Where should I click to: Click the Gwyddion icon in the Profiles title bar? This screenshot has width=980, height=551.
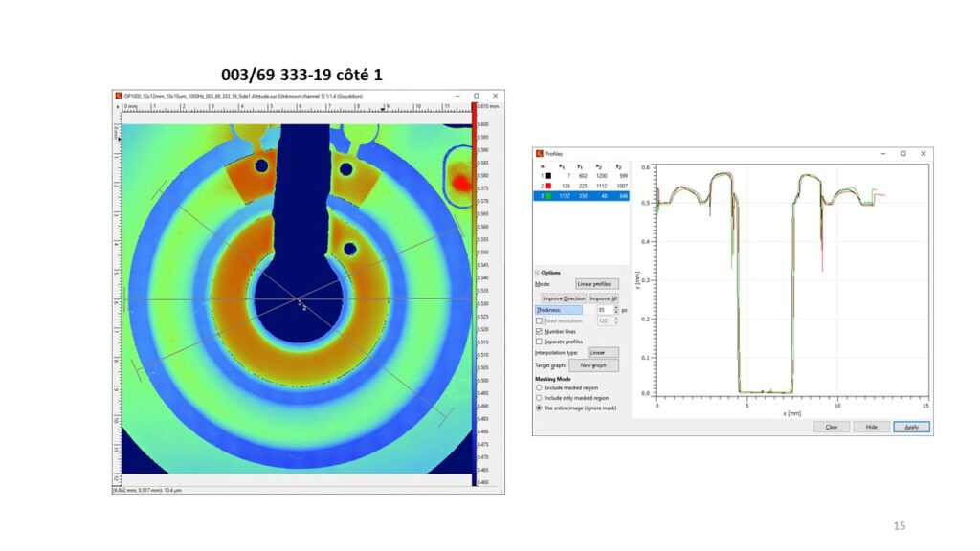(539, 153)
